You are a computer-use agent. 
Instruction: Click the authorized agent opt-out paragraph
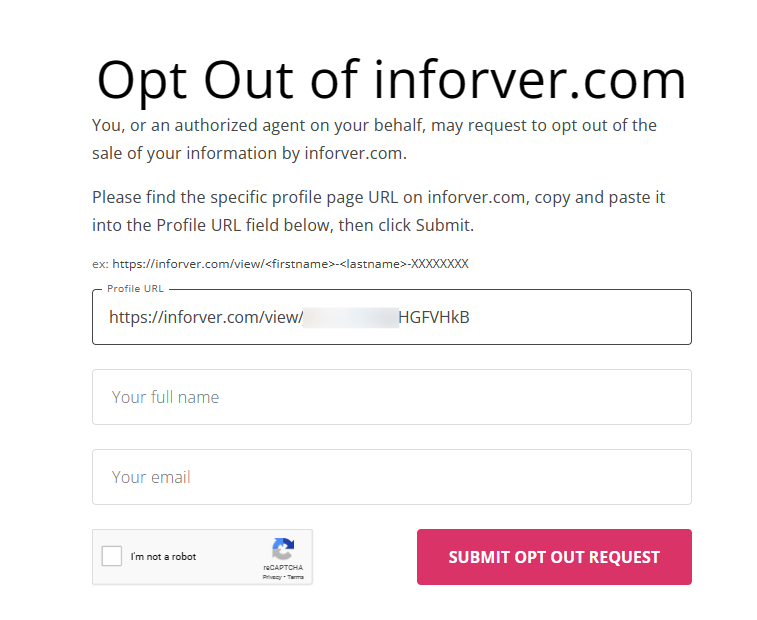pyautogui.click(x=374, y=140)
